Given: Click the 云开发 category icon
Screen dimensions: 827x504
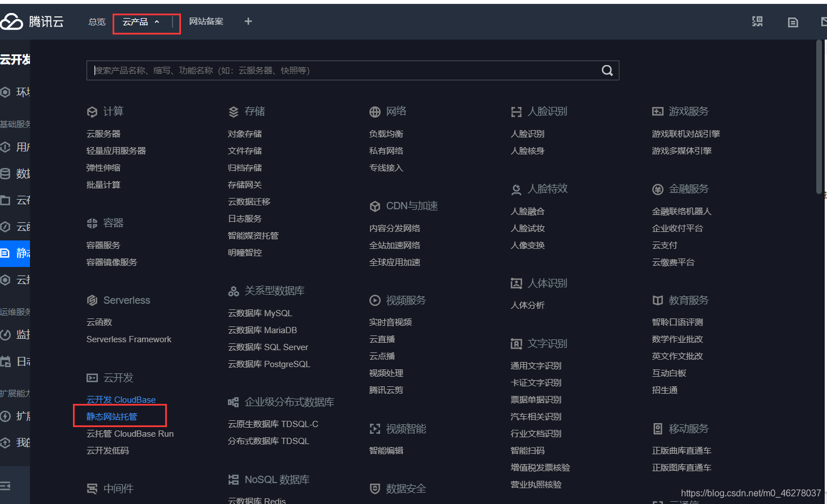Looking at the screenshot, I should tap(92, 378).
